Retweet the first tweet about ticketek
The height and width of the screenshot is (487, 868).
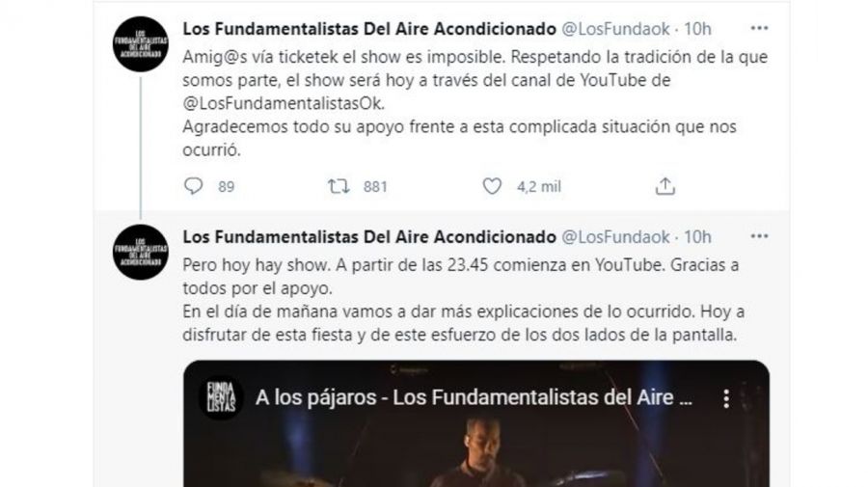click(x=339, y=186)
